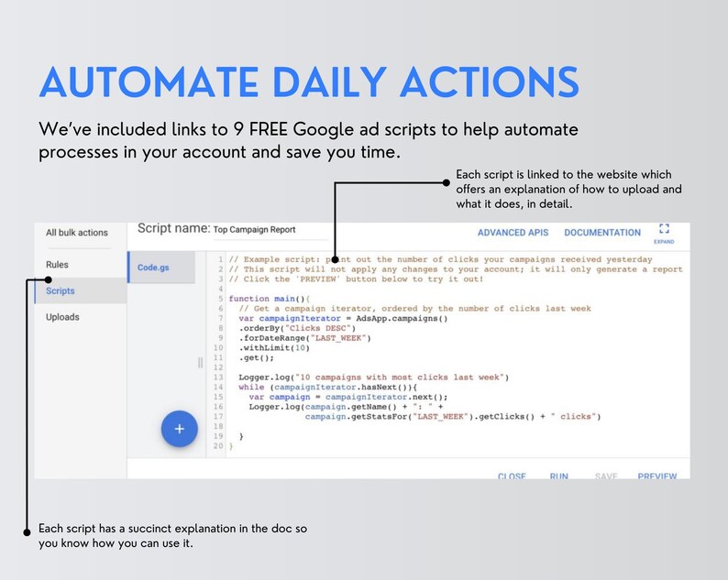Click the 'while (campaignIterator.hasNext()){' line
728x580 pixels.
point(328,388)
